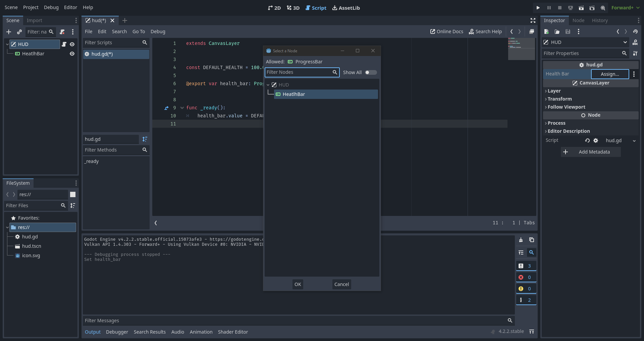Open Health Bar property extra options
Image resolution: width=644 pixels, height=341 pixels.
pos(634,74)
